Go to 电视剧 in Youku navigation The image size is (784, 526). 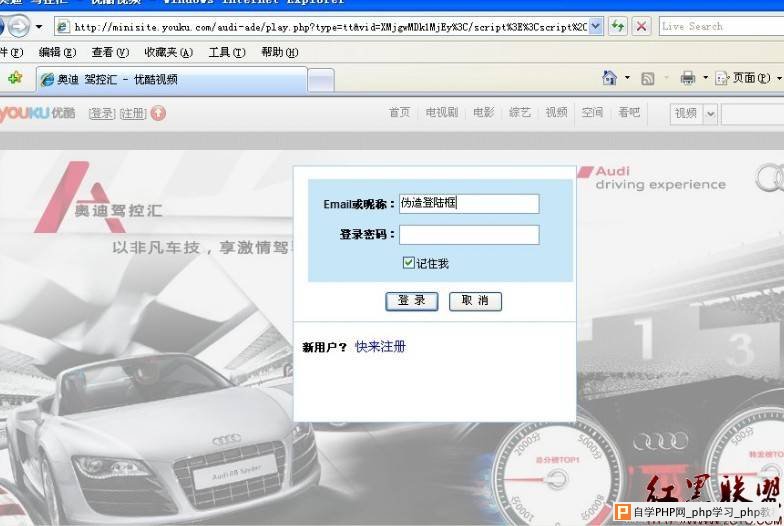pos(442,112)
